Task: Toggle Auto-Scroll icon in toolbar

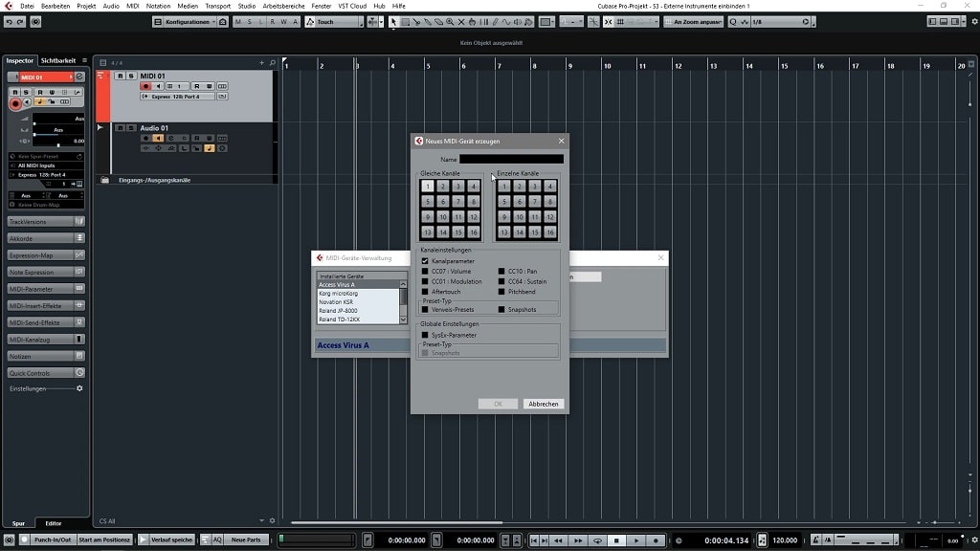Action: (372, 22)
